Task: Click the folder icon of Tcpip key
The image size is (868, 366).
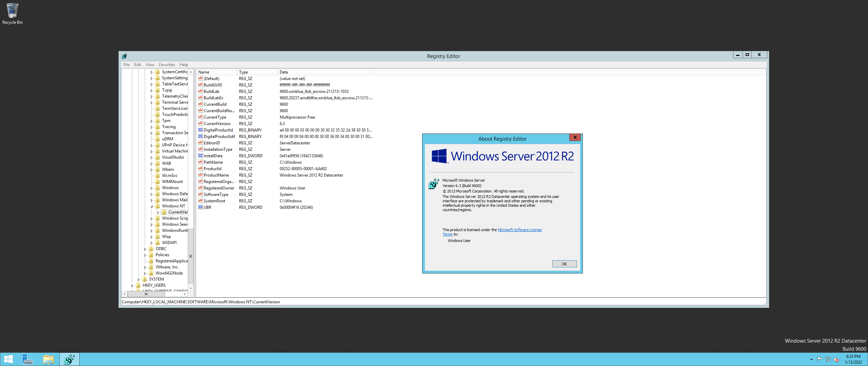Action: point(158,90)
